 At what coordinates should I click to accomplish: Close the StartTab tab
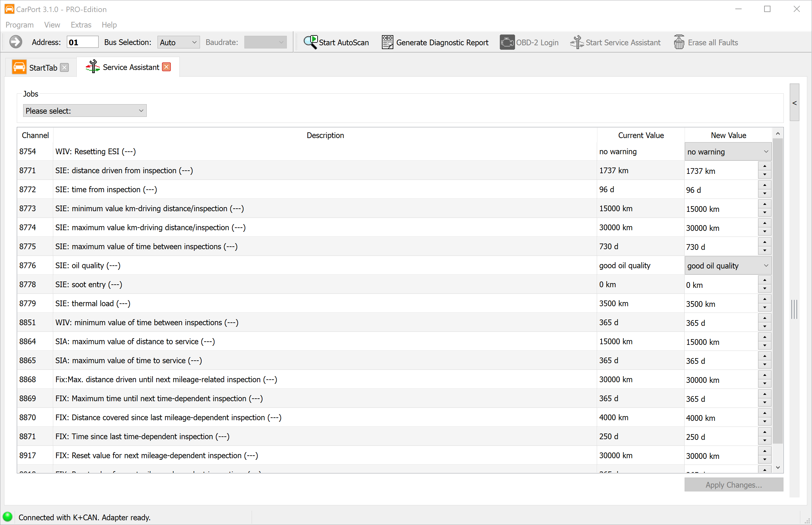pyautogui.click(x=64, y=67)
